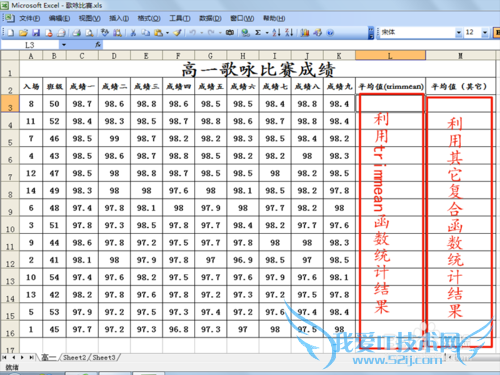Create a new blank workbook

click(x=11, y=33)
